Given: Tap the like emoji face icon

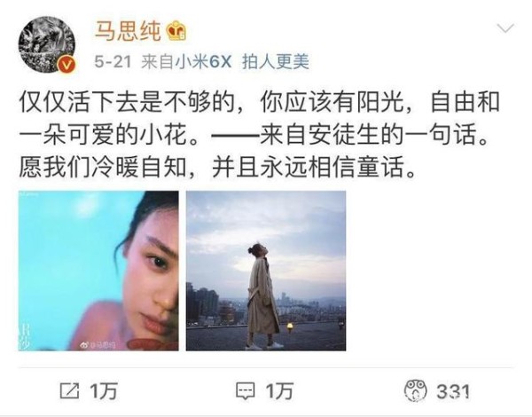Looking at the screenshot, I should tap(416, 391).
